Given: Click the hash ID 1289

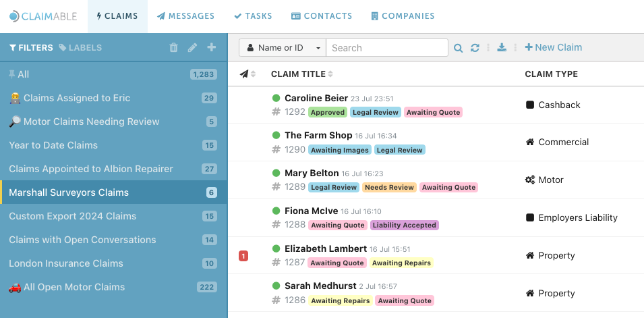Looking at the screenshot, I should [289, 187].
